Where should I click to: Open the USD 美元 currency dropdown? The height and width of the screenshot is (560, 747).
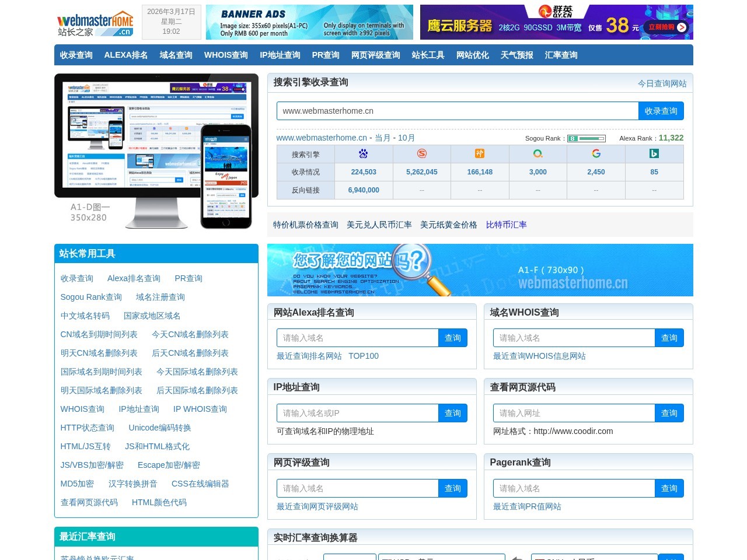pyautogui.click(x=442, y=558)
